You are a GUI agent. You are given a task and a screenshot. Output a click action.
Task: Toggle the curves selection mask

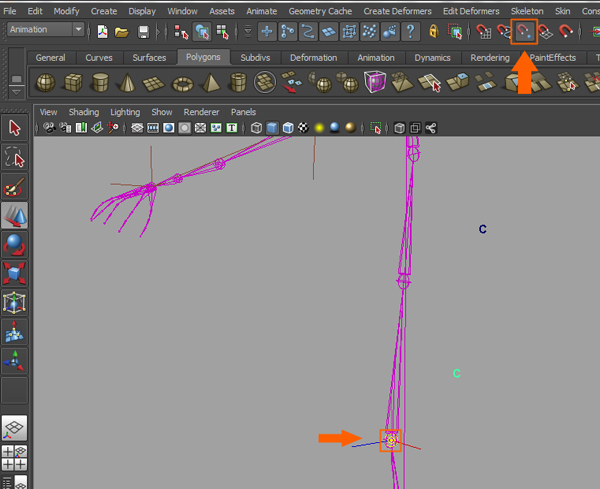click(x=308, y=31)
